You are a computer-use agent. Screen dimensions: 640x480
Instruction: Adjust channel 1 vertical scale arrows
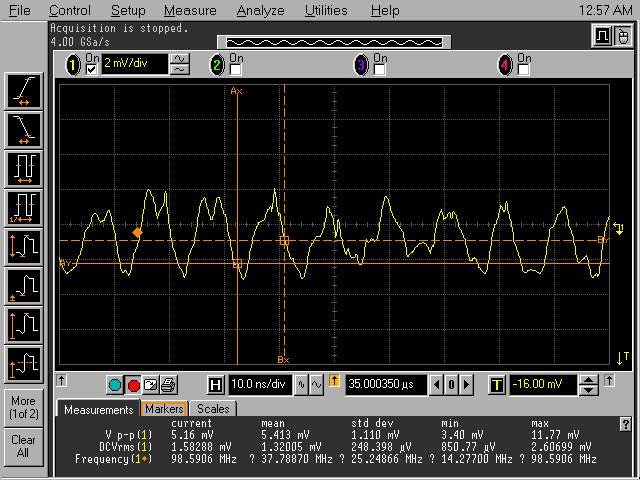pyautogui.click(x=180, y=65)
